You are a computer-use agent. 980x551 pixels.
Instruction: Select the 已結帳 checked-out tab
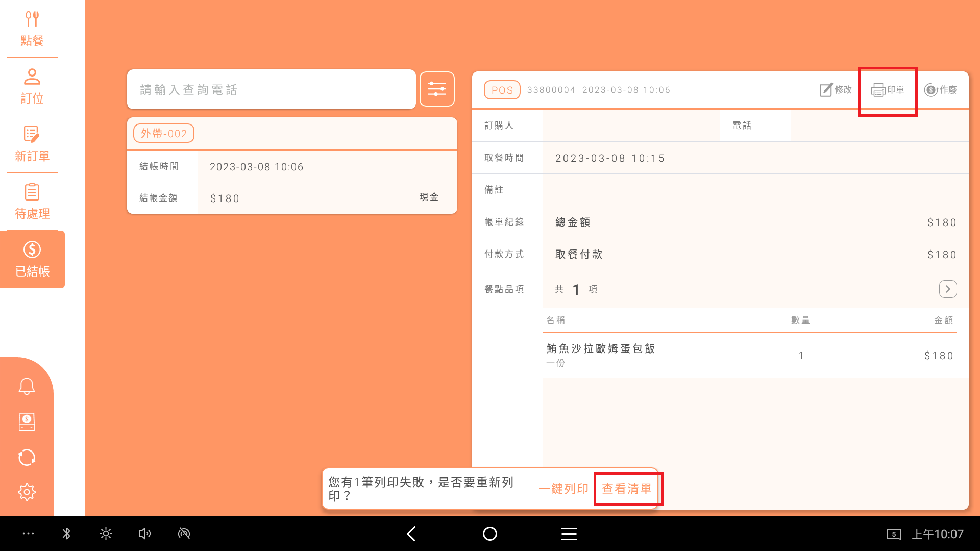[32, 259]
